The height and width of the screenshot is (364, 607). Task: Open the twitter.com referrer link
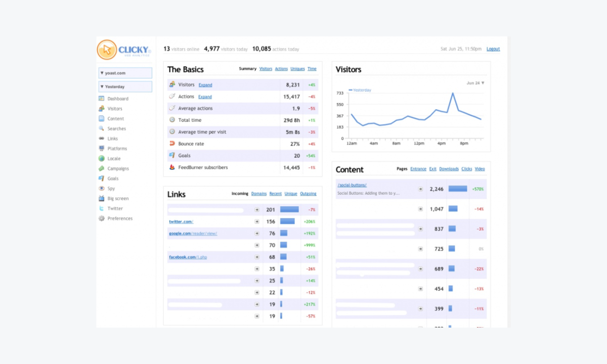tap(181, 221)
